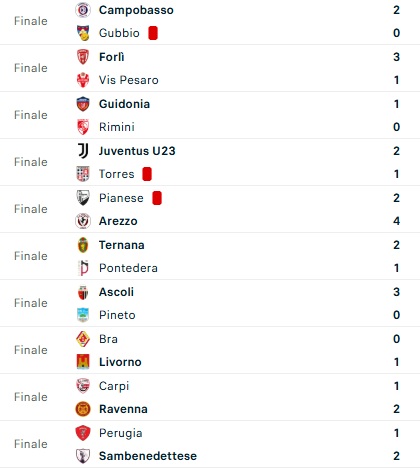
Task: Click the Pontedera team logo
Action: (x=83, y=268)
